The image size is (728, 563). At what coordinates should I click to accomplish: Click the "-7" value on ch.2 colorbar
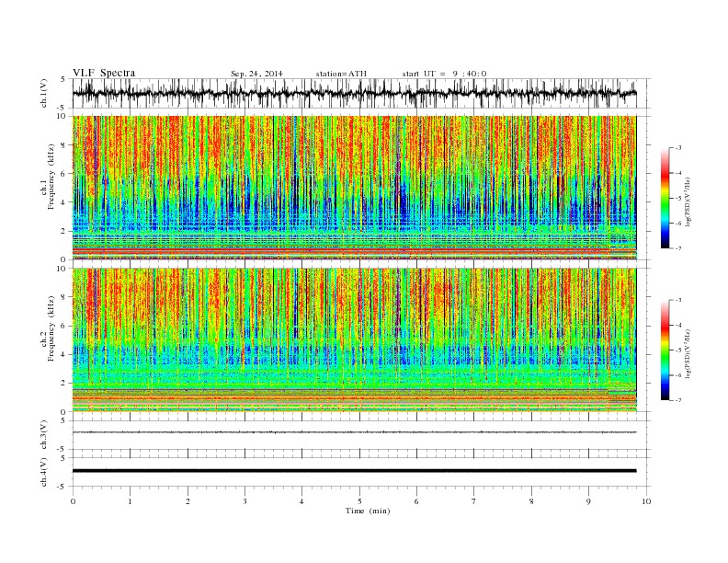(x=677, y=400)
